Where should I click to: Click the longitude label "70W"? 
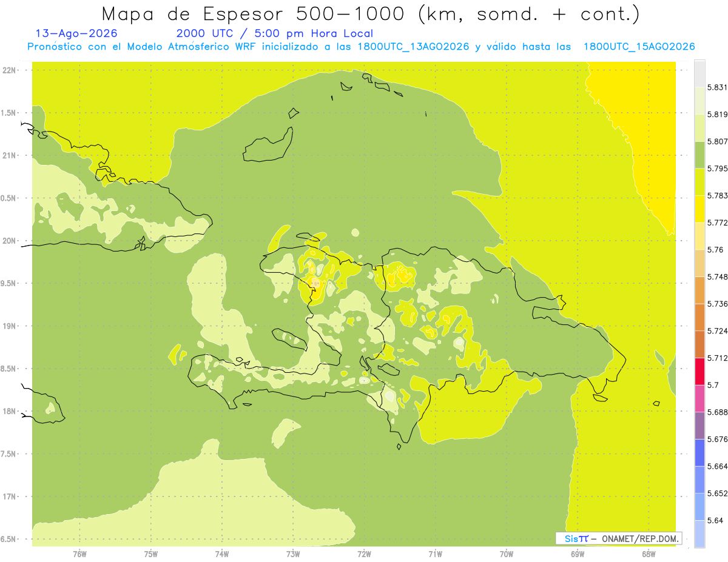pos(507,554)
